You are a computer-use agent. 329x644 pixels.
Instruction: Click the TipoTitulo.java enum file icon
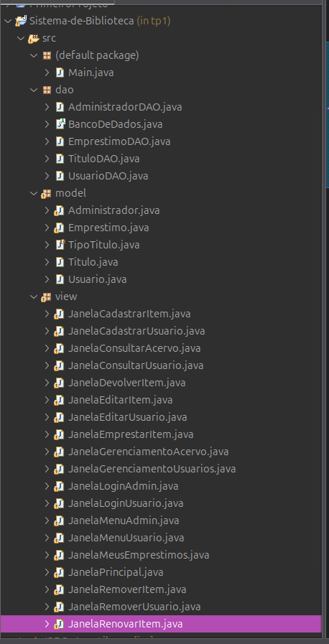click(x=60, y=245)
